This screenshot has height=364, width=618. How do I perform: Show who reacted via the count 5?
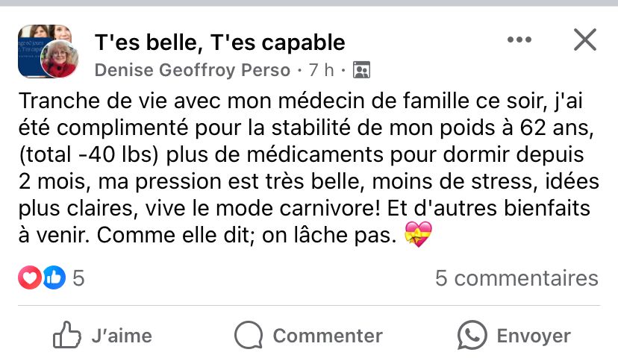point(78,278)
